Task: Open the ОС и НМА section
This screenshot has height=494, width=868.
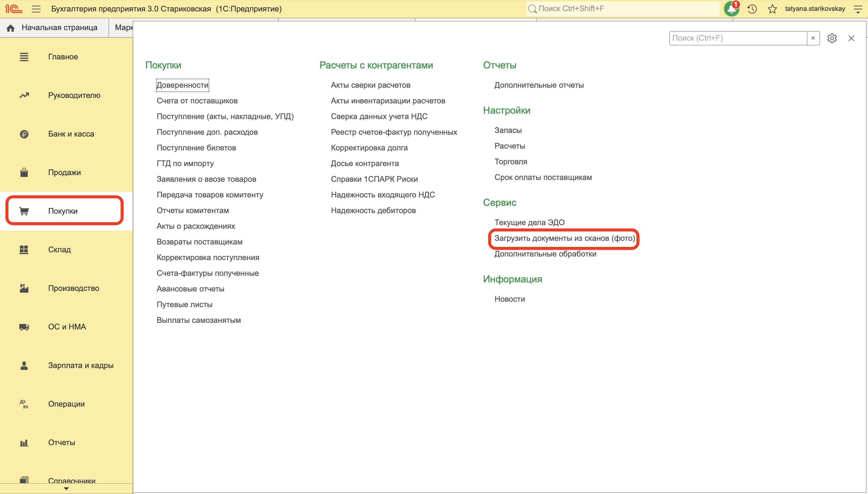Action: (66, 327)
